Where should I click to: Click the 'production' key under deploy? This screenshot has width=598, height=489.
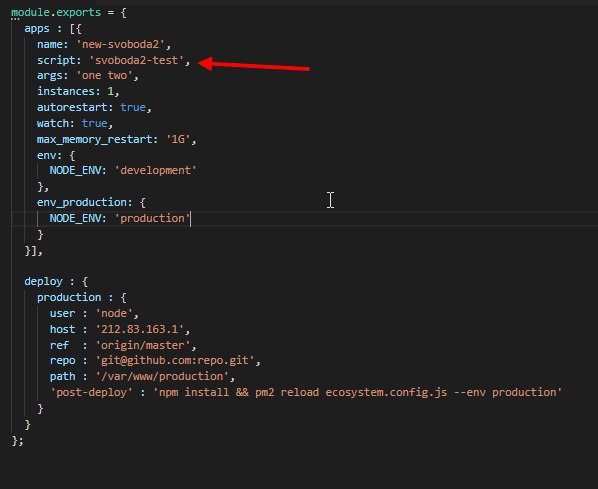[x=69, y=298]
